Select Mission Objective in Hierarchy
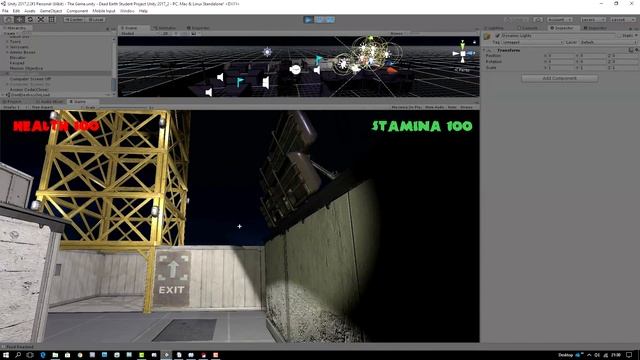Image resolution: width=640 pixels, height=360 pixels. tap(26, 68)
